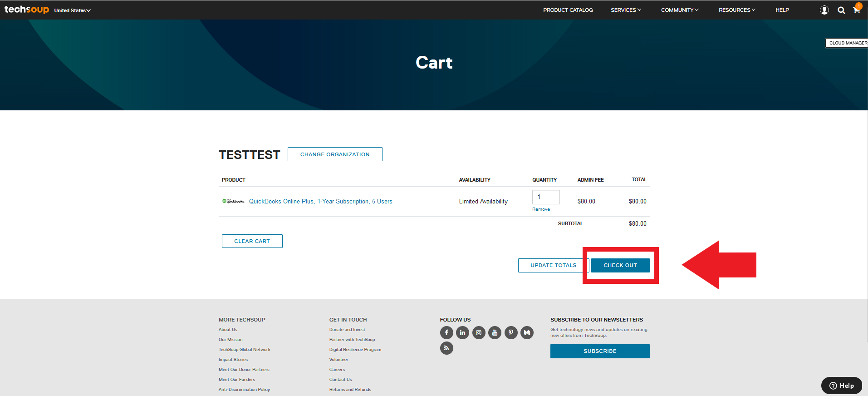This screenshot has width=868, height=396.
Task: Expand the Community menu
Action: [x=680, y=10]
